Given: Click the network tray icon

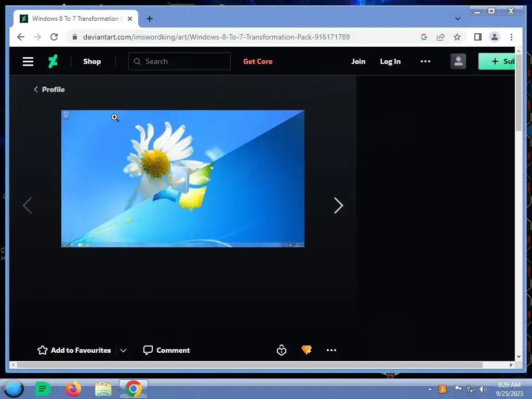Looking at the screenshot, I should point(471,389).
